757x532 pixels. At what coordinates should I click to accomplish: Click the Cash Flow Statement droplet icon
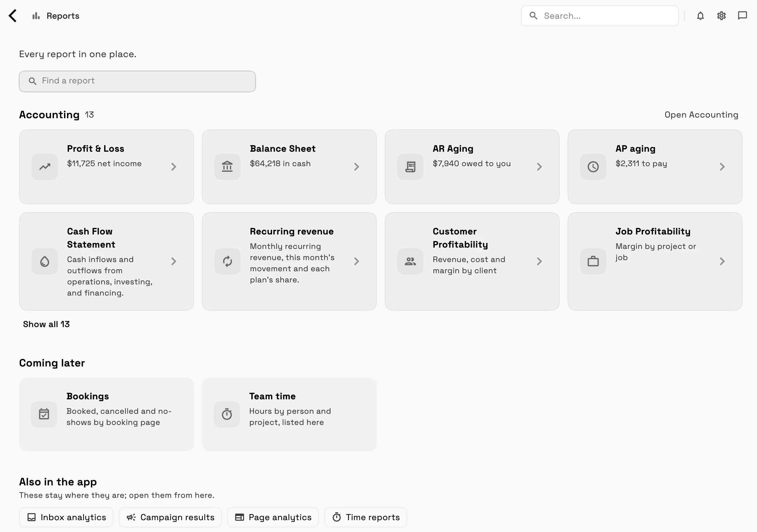(x=45, y=261)
